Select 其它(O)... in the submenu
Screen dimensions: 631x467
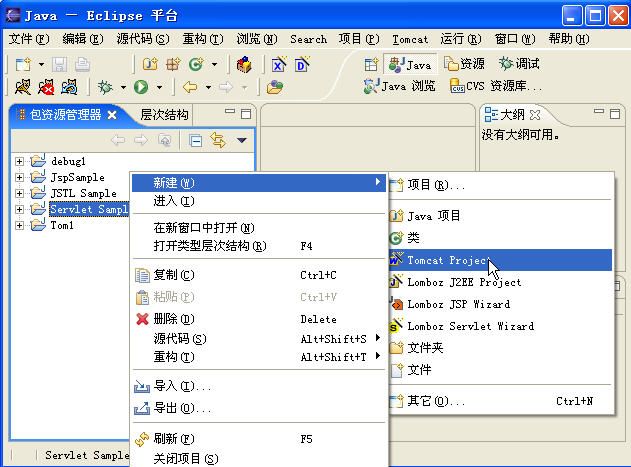coord(501,401)
